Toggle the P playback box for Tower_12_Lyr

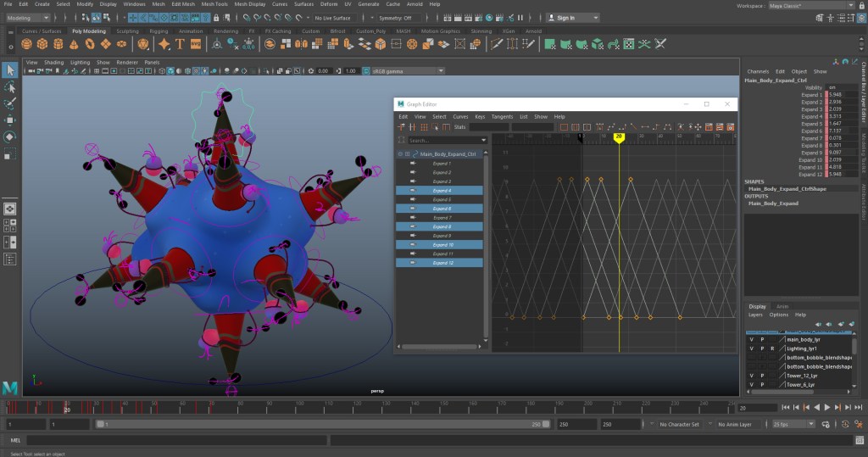761,376
